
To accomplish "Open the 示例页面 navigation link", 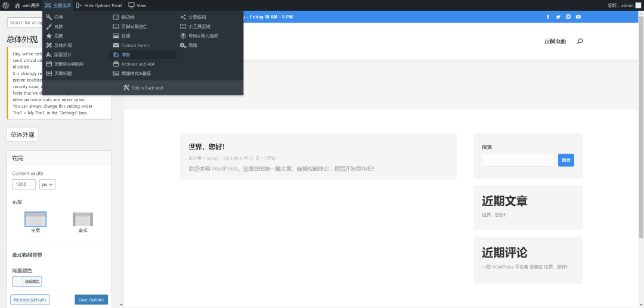I will [x=555, y=42].
